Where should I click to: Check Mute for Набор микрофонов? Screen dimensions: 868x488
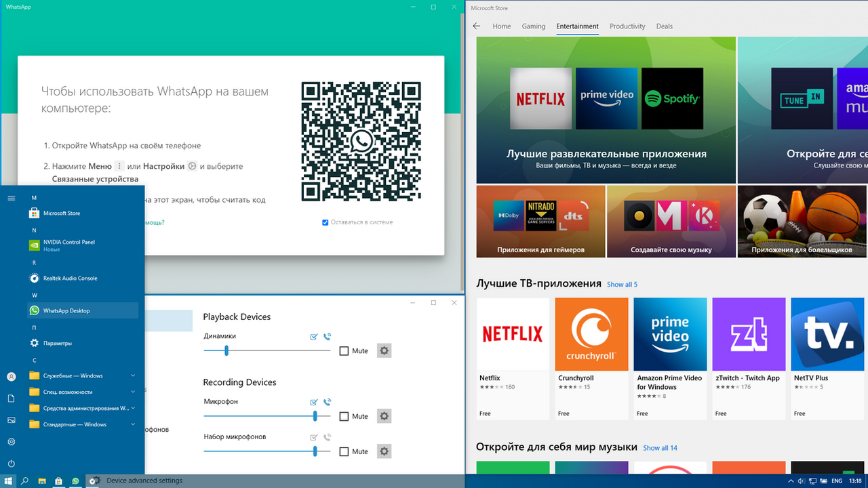pos(344,451)
